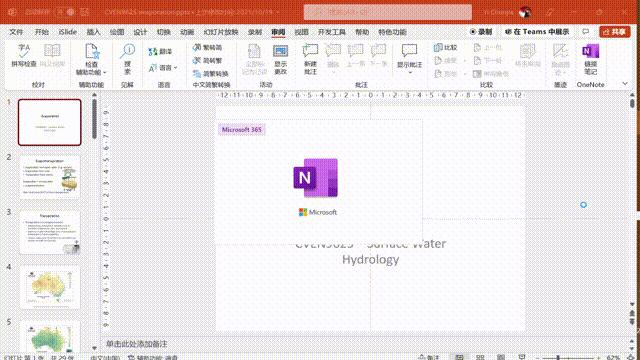Click the slide title text Hydrology
Image resolution: width=640 pixels, height=360 pixels.
point(371,260)
